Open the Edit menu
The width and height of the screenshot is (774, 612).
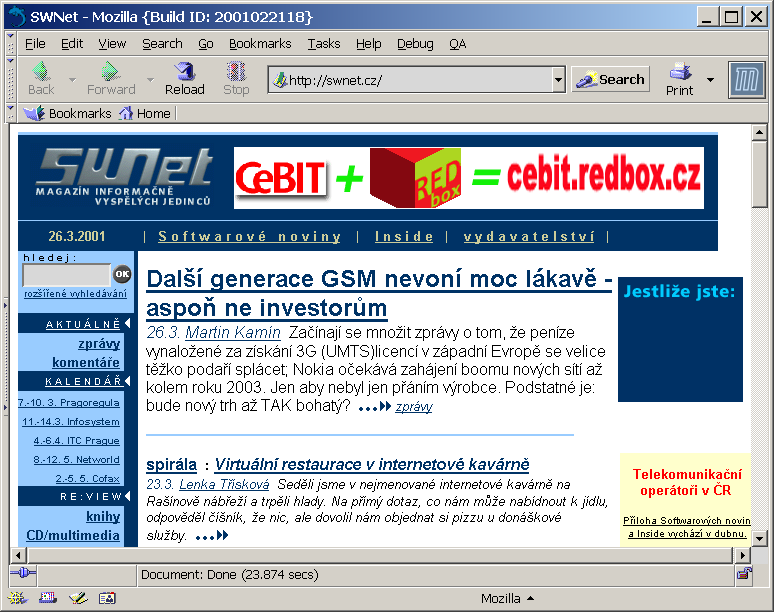pos(72,44)
